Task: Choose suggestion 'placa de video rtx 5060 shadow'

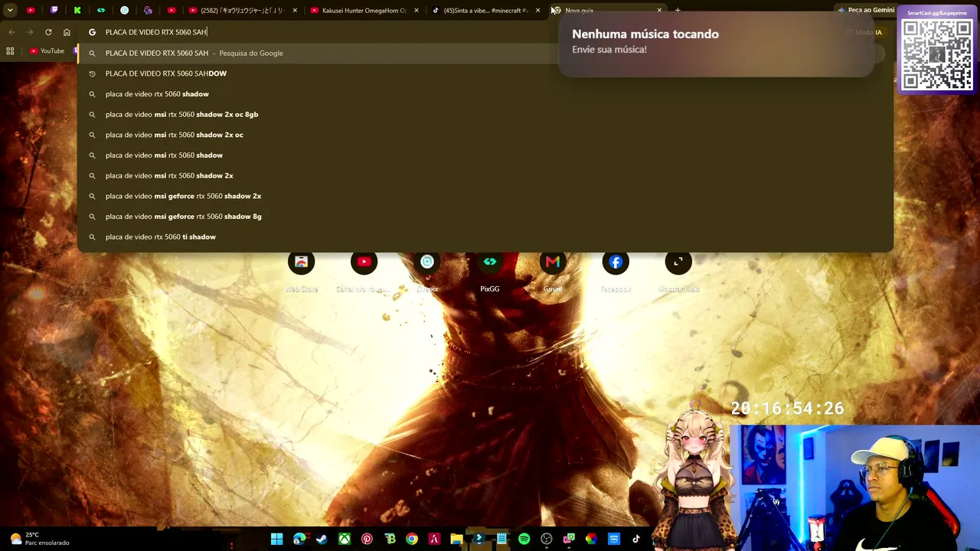Action: tap(485, 94)
